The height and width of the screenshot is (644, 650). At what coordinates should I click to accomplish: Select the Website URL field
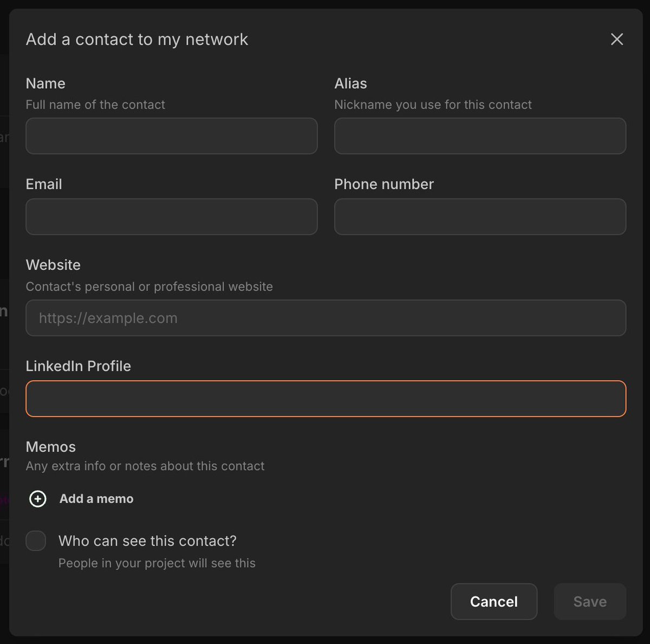coord(326,318)
